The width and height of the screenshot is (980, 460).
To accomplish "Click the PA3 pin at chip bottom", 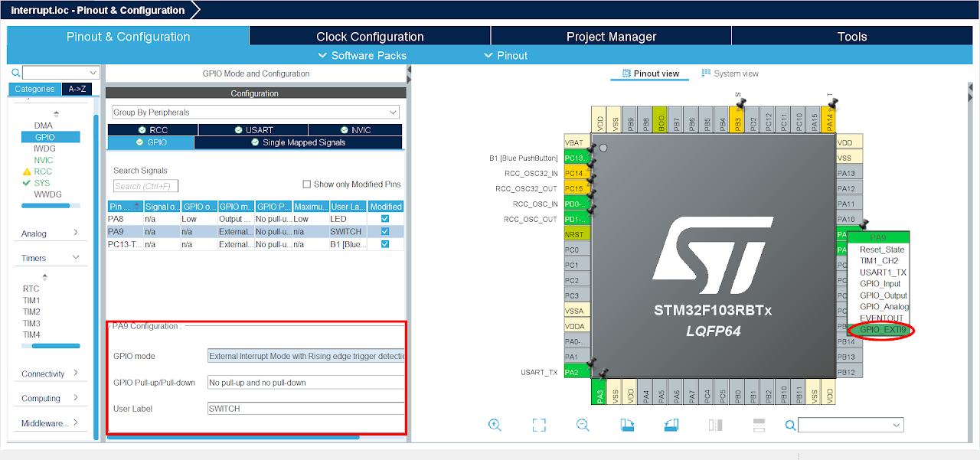I will pos(599,391).
